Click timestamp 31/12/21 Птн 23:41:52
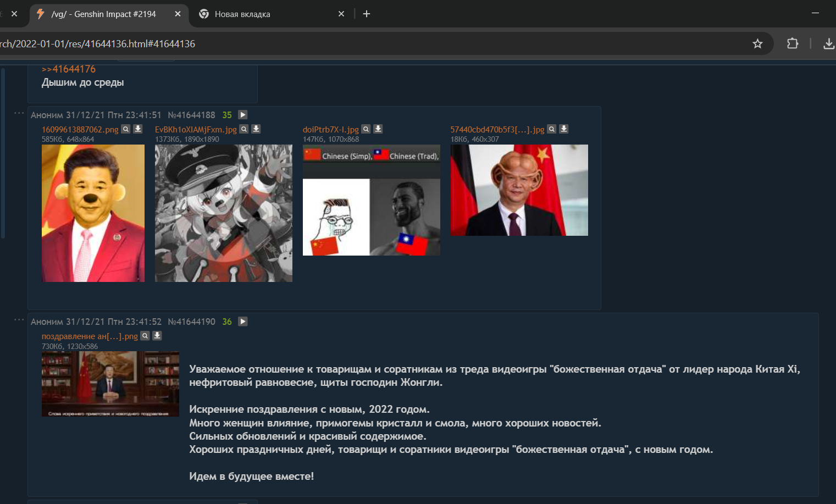 [x=114, y=322]
